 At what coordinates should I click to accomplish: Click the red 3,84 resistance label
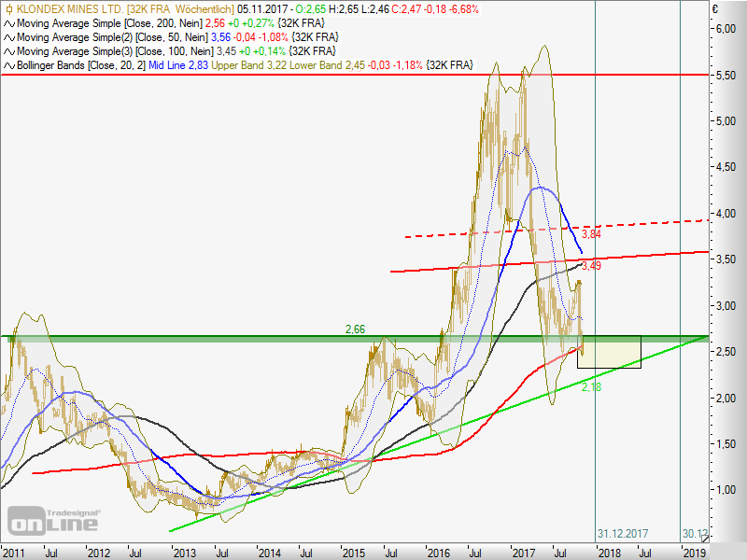click(x=591, y=234)
